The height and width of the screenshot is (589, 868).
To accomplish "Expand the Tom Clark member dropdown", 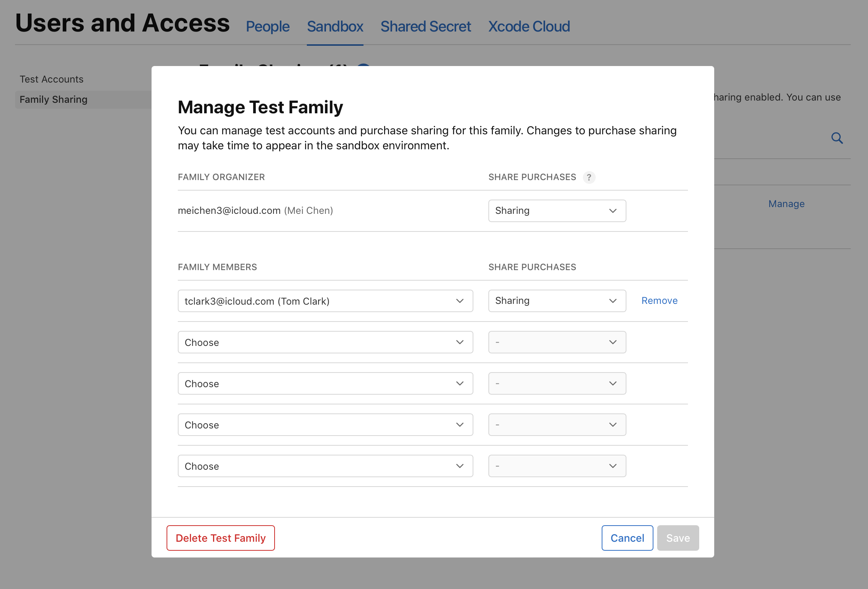I will [x=460, y=301].
